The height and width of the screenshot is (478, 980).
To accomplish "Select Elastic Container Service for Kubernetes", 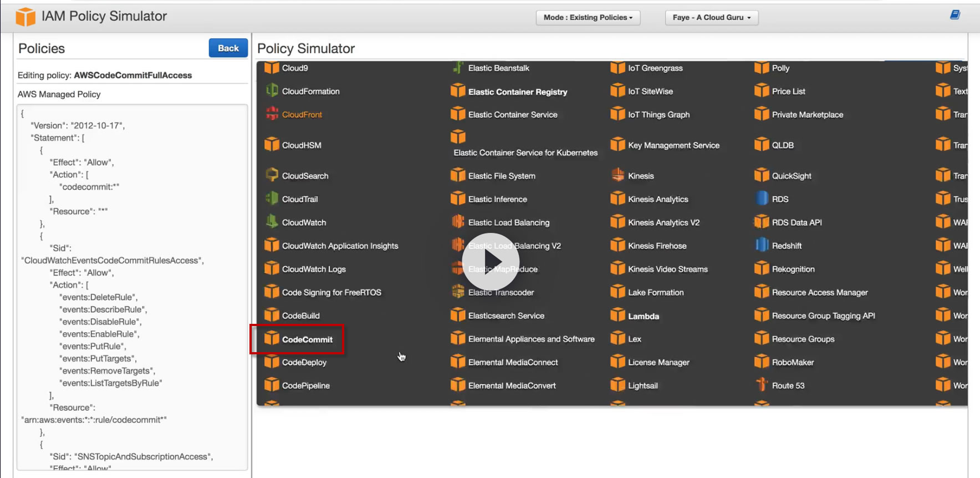I will coord(525,152).
